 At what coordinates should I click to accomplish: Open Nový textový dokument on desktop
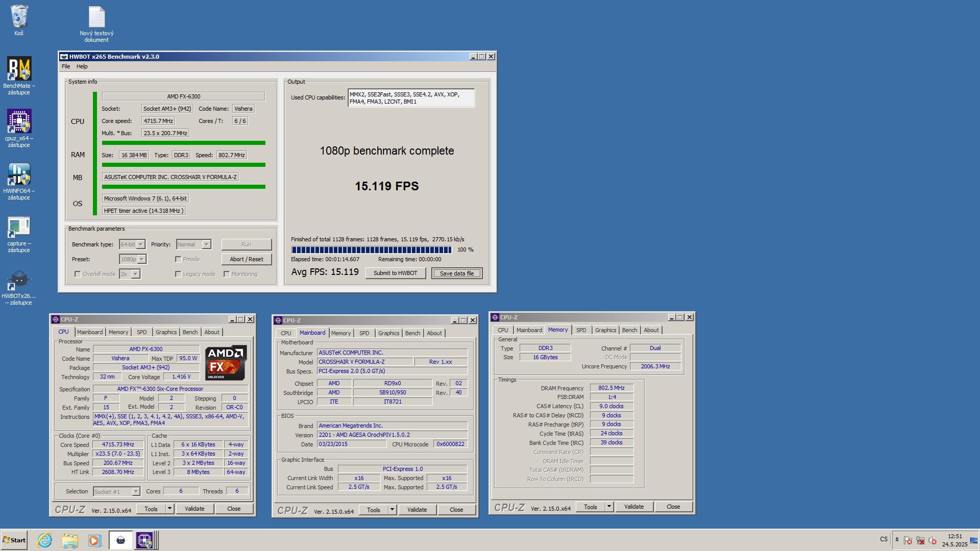point(96,23)
